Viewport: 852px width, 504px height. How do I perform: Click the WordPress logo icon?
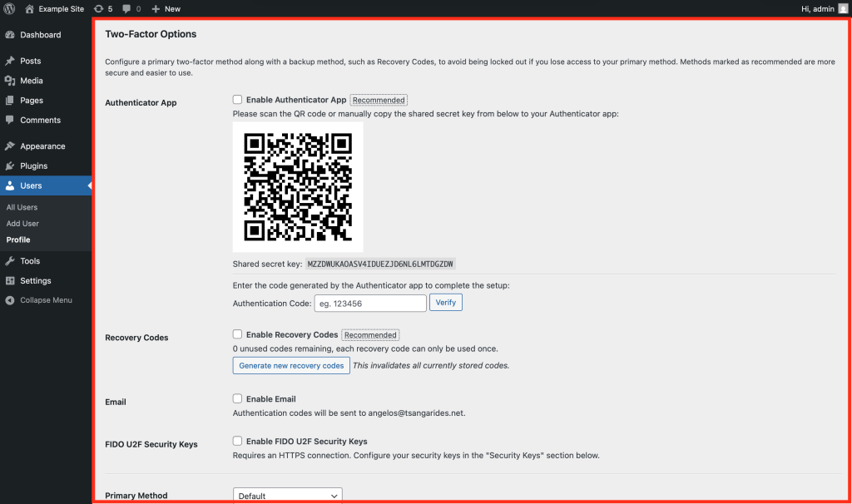point(10,8)
